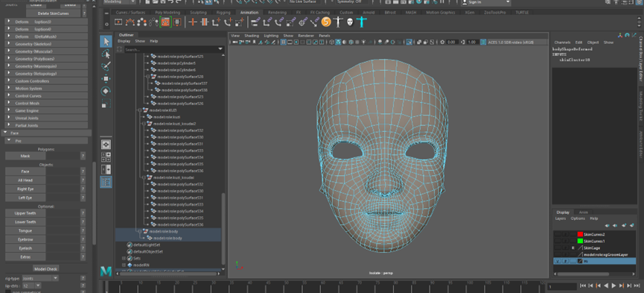Screen dimensions: 644x293
Task: Open the Outliner Display menu
Action: [x=124, y=41]
